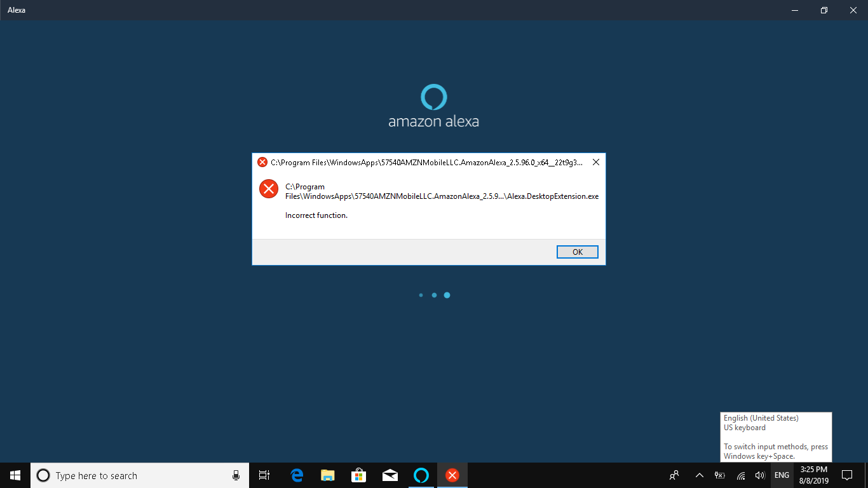This screenshot has width=868, height=488.
Task: Open the Mail app from the taskbar
Action: click(390, 475)
